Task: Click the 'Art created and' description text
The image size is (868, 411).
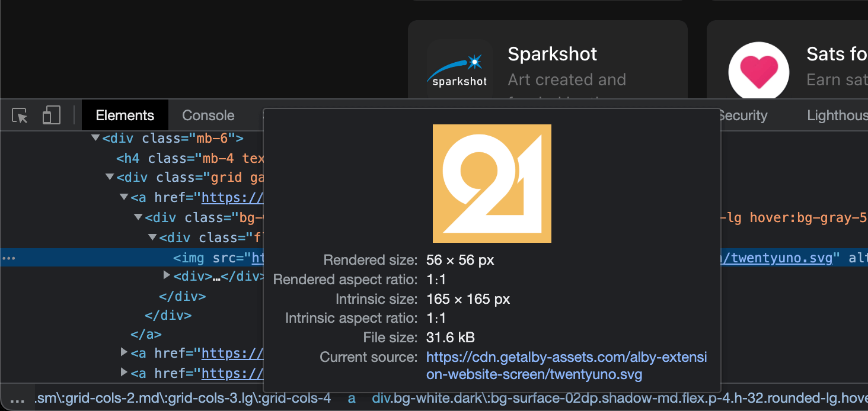Action: [x=567, y=79]
